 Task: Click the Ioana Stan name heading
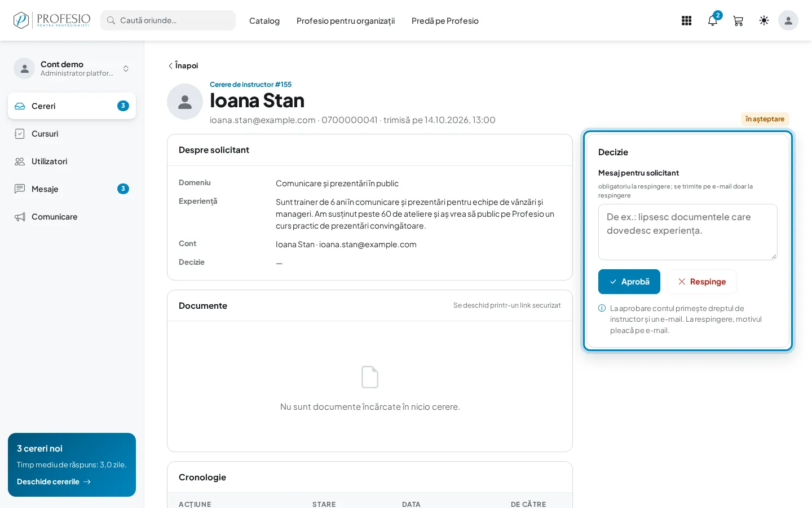click(x=257, y=100)
